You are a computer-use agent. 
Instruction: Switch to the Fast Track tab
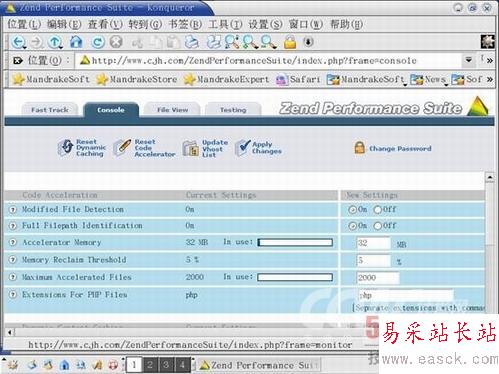point(50,110)
